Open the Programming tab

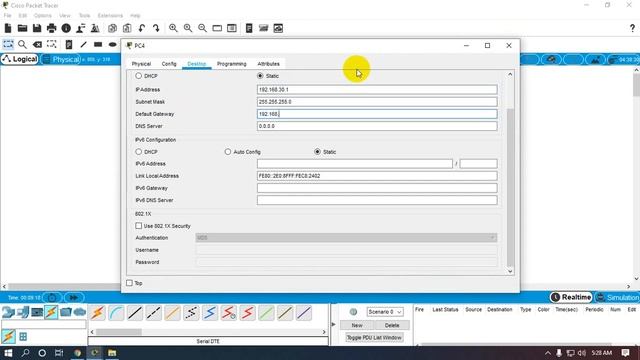click(x=231, y=64)
